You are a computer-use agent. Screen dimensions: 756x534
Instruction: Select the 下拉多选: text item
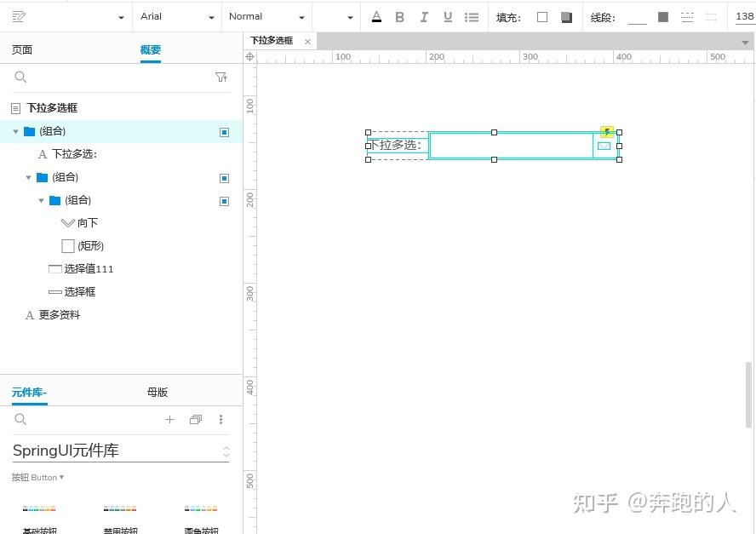point(74,154)
